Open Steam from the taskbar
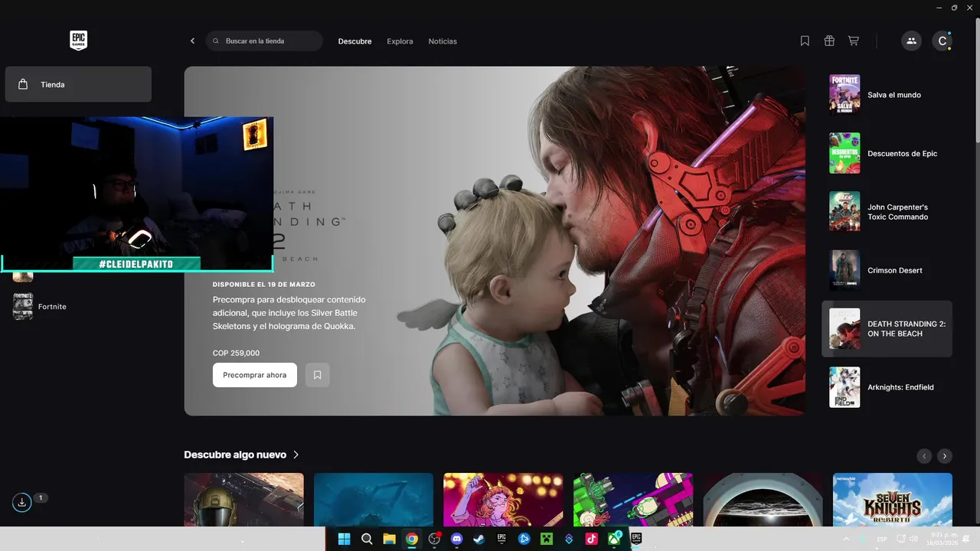The width and height of the screenshot is (980, 551). [x=479, y=539]
